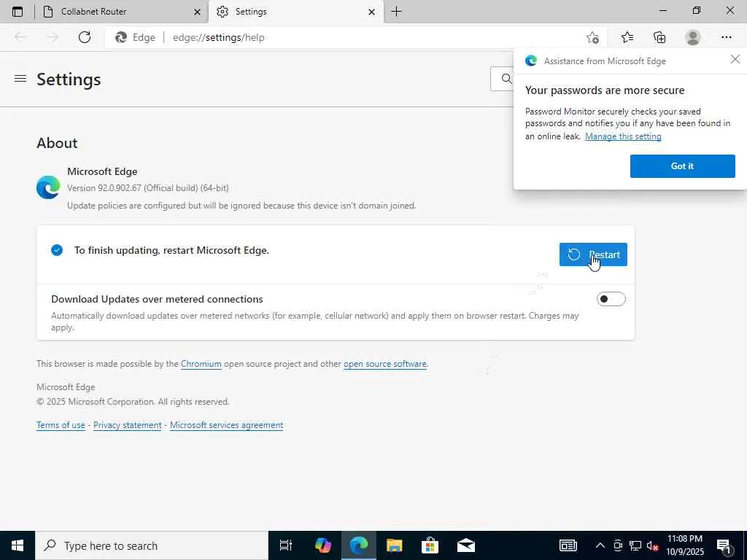The width and height of the screenshot is (747, 560).
Task: Open File Explorer from the taskbar
Action: pyautogui.click(x=395, y=545)
